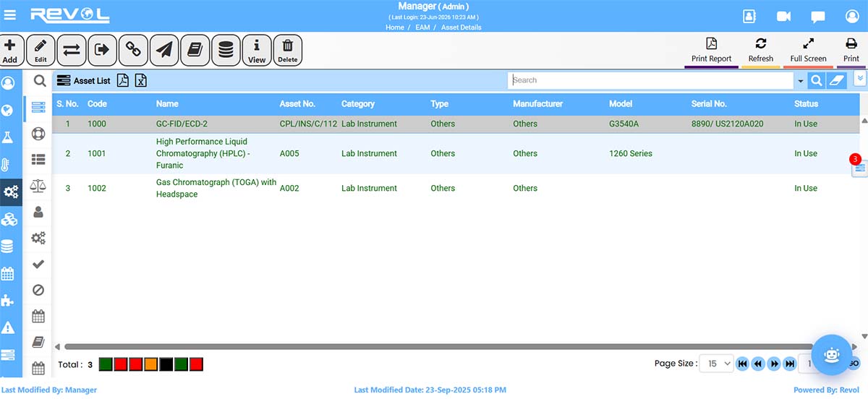This screenshot has height=399, width=868.
Task: Click the Asset Details breadcrumb
Action: [x=461, y=27]
